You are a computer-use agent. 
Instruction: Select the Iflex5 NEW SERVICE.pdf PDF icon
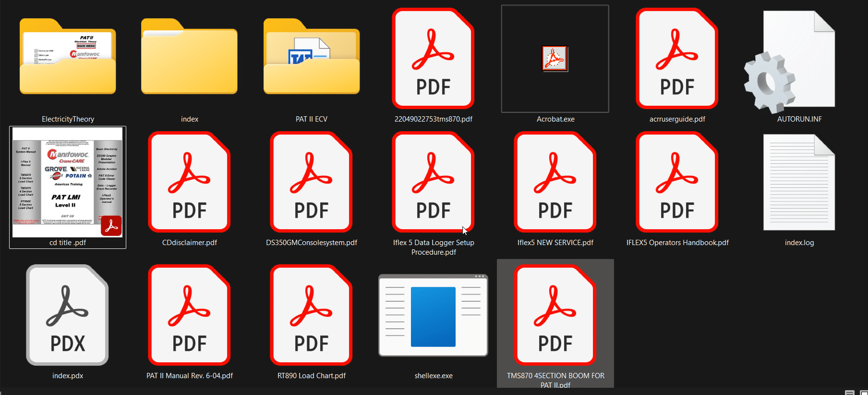555,182
